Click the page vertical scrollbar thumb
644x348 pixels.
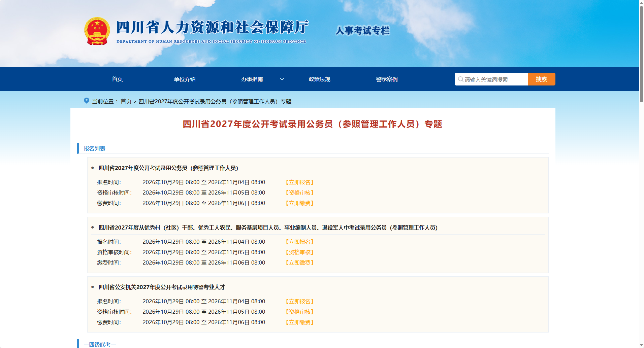tap(641, 54)
